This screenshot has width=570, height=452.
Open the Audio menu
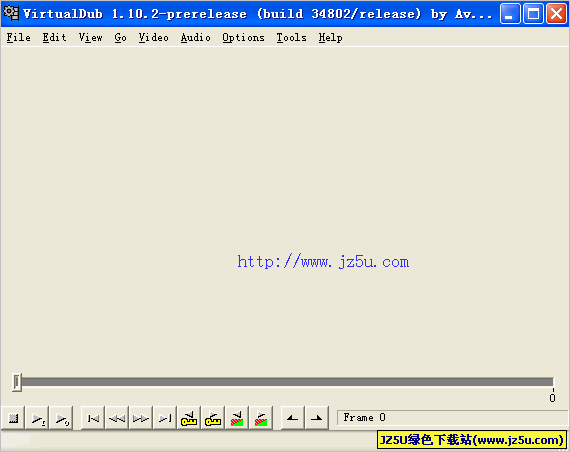tap(196, 37)
